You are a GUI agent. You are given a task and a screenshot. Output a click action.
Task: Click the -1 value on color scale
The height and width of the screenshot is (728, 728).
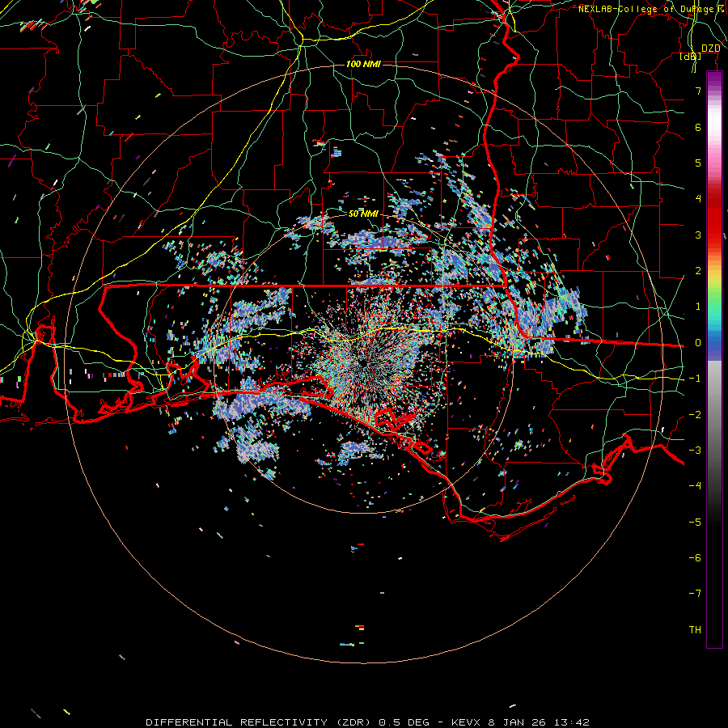click(x=695, y=379)
